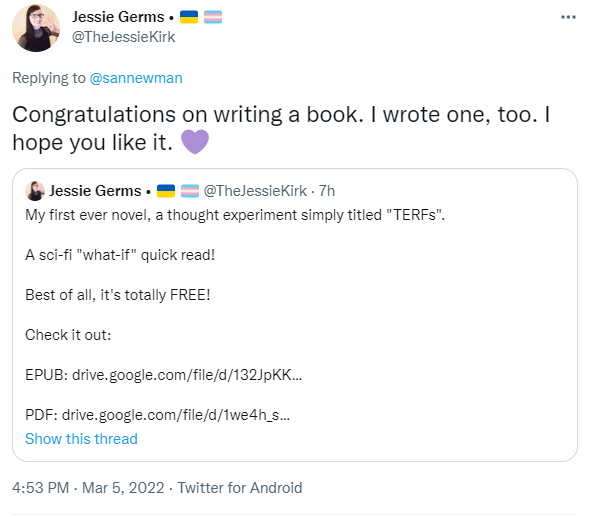This screenshot has height=517, width=593.
Task: Click the purple heart emoji
Action: click(195, 142)
